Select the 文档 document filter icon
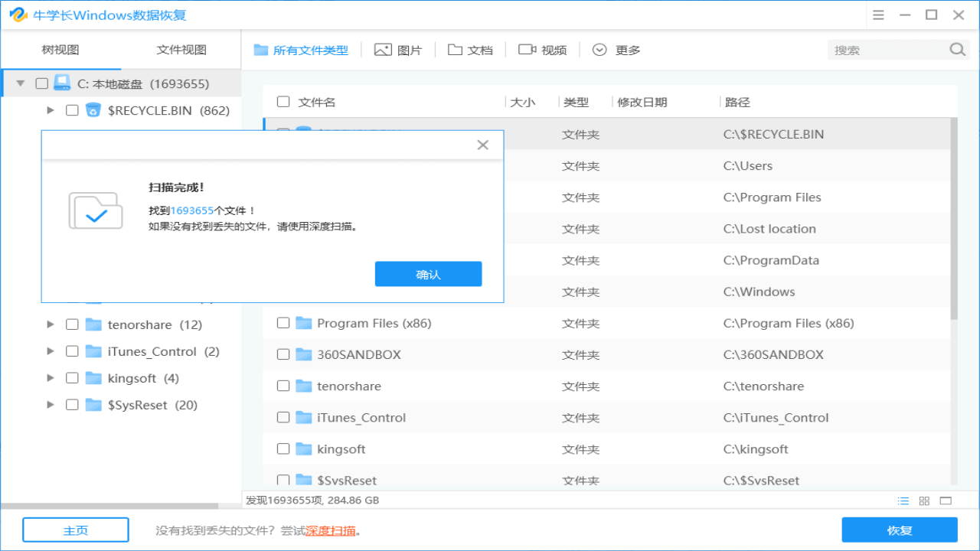The image size is (980, 551). [454, 49]
